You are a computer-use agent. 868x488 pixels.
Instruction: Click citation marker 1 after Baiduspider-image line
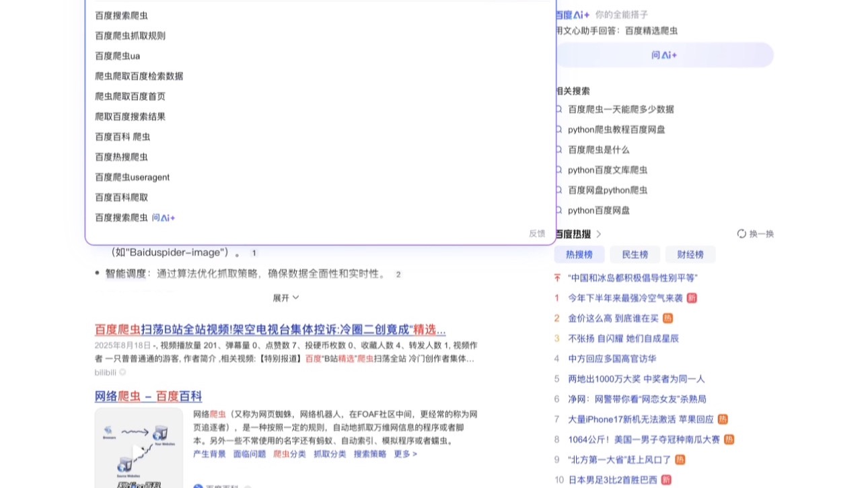(x=254, y=253)
